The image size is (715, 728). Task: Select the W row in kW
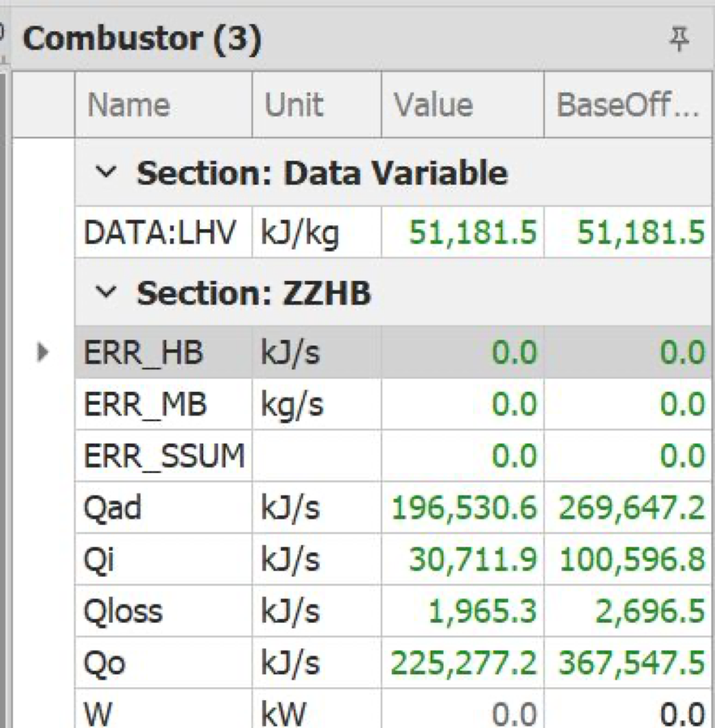pos(393,709)
